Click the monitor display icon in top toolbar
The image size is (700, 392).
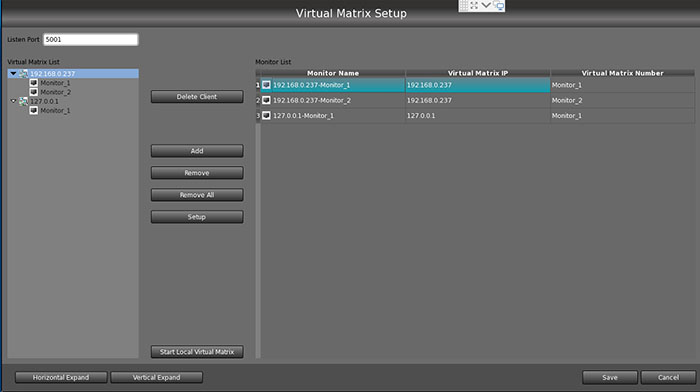click(499, 5)
